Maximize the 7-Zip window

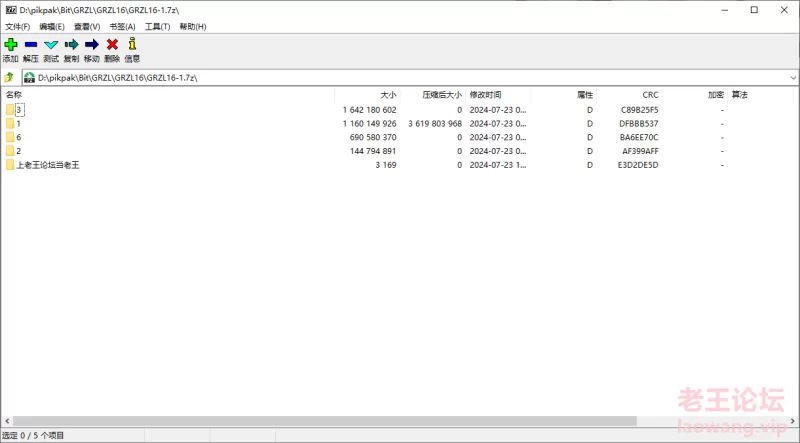click(x=754, y=10)
